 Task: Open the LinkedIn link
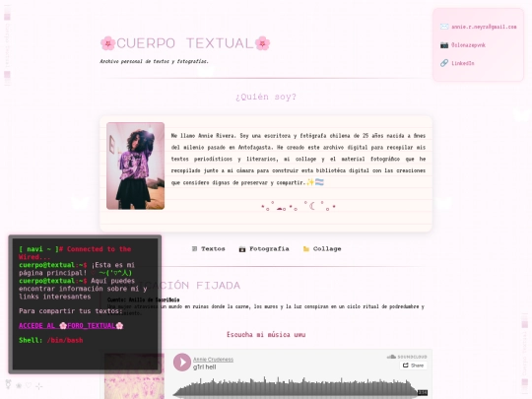click(463, 63)
